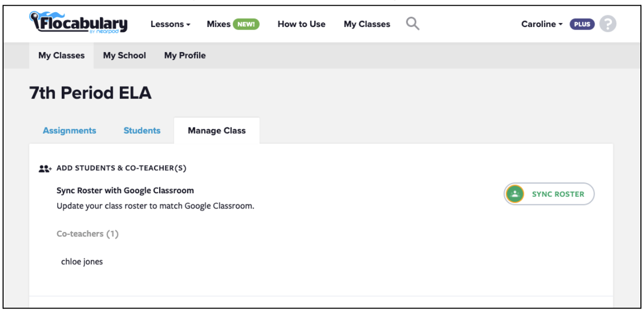Click the PLUS plan badge
Viewport: 644px width, 312px height.
click(x=582, y=24)
